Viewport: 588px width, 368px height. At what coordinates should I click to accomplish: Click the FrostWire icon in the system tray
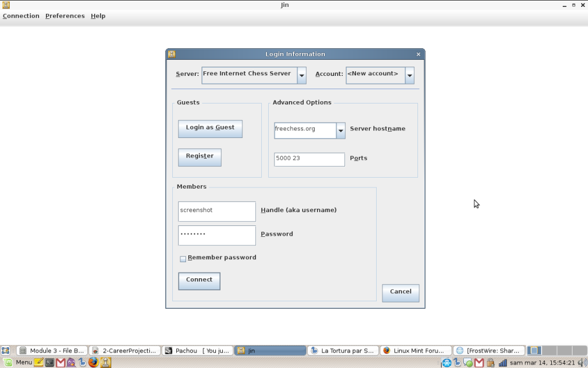pyautogui.click(x=447, y=363)
